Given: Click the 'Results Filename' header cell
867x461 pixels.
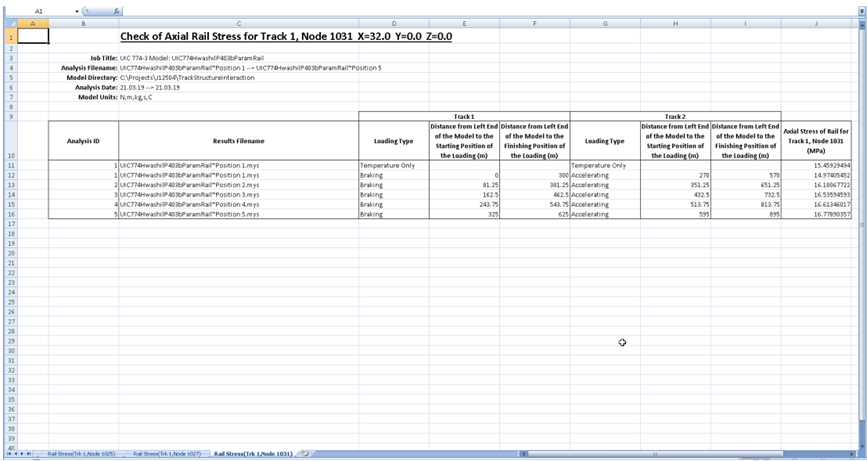Looking at the screenshot, I should coord(238,141).
